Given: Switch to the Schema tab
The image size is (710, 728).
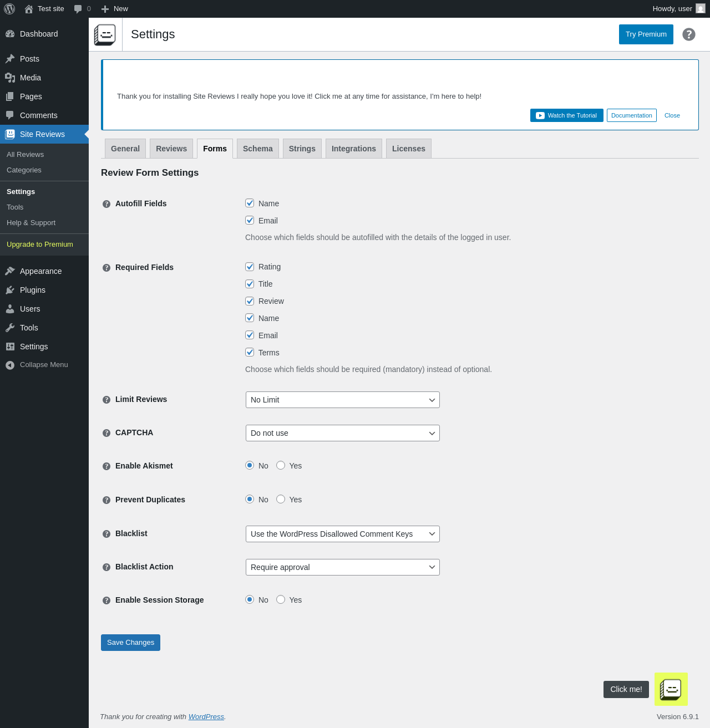Looking at the screenshot, I should point(258,149).
